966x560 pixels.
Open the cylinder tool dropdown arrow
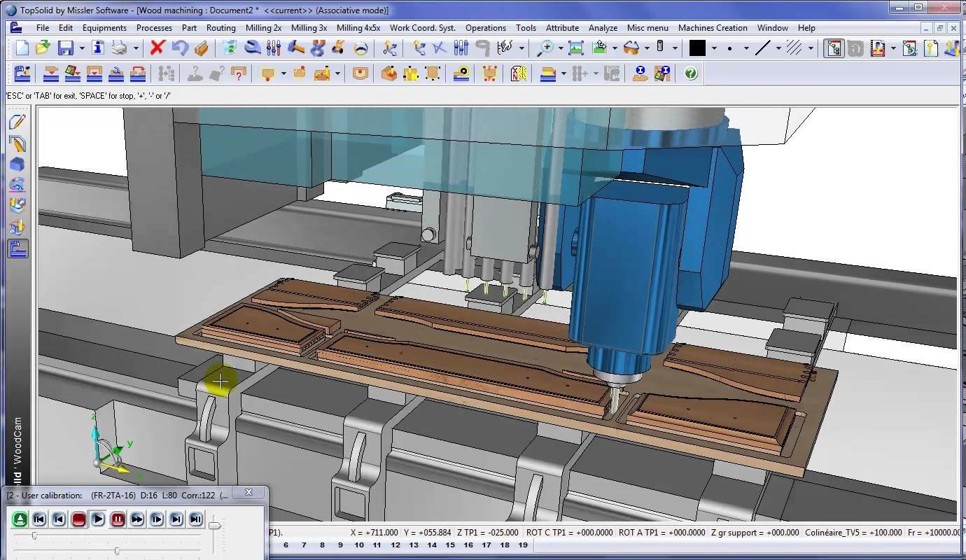(675, 48)
